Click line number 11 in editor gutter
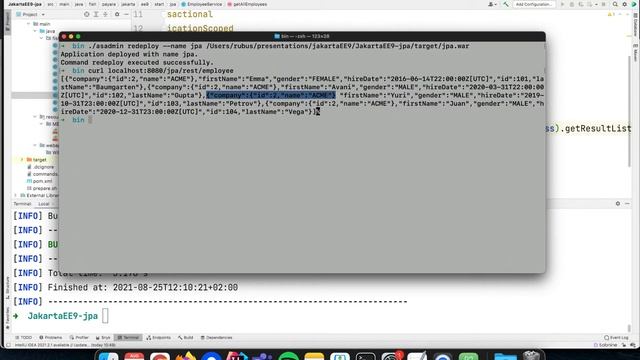Viewport: 640px width, 360px height. click(138, 14)
